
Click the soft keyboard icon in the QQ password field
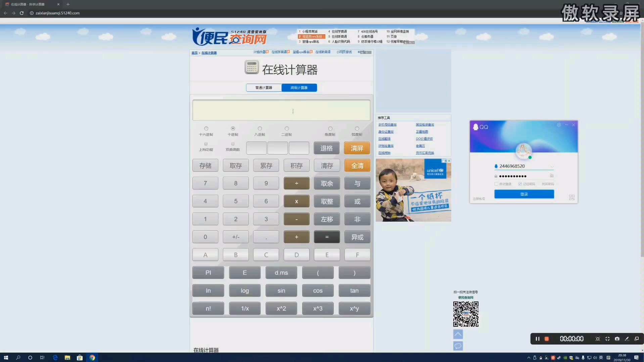[x=552, y=176]
